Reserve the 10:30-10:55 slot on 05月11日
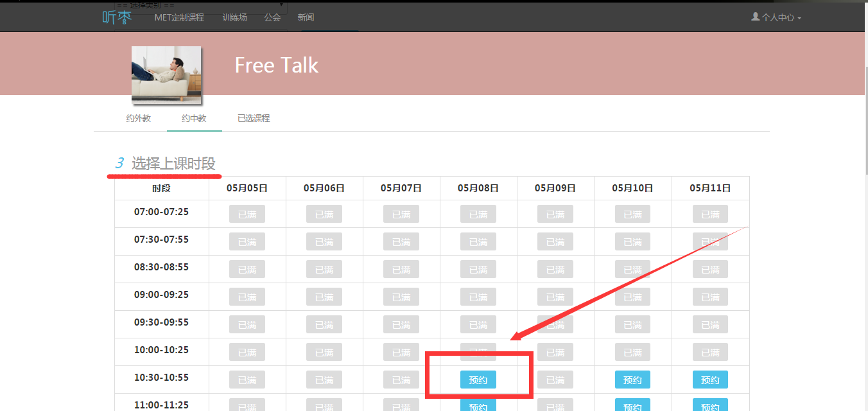 (x=710, y=380)
